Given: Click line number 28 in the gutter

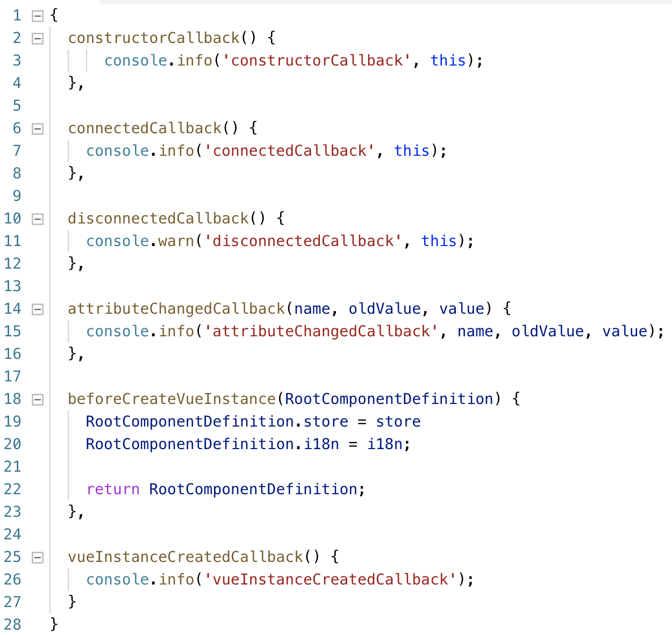Looking at the screenshot, I should click(x=12, y=625).
